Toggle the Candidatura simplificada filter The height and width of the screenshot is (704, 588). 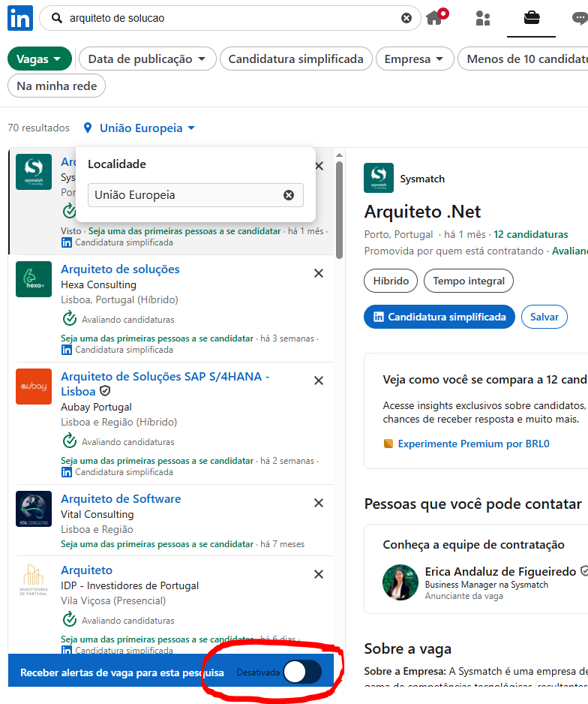click(x=295, y=59)
